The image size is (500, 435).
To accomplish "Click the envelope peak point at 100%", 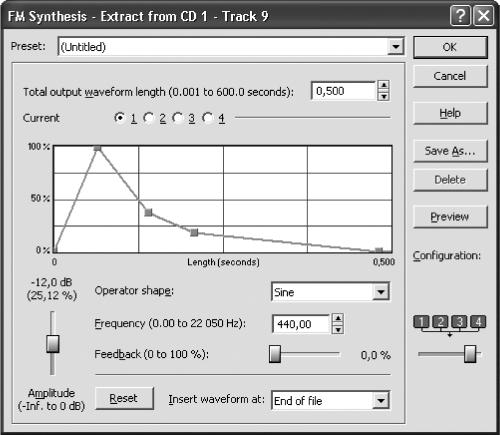I will tap(97, 148).
